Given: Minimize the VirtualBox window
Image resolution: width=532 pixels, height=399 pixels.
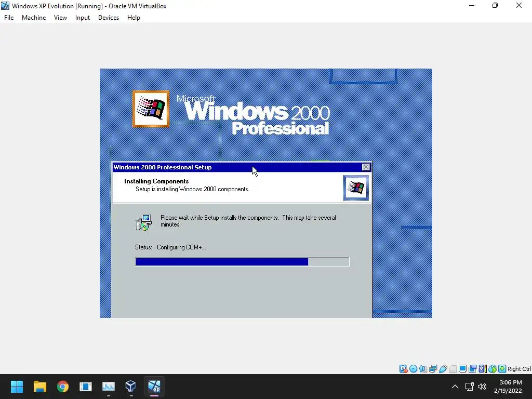Looking at the screenshot, I should (472, 5).
